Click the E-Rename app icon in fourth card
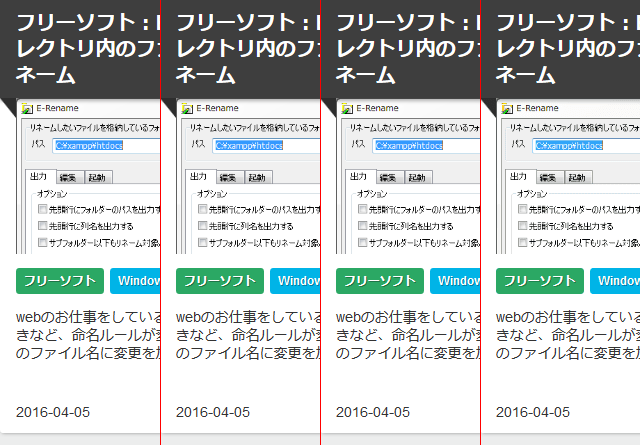 [507, 108]
